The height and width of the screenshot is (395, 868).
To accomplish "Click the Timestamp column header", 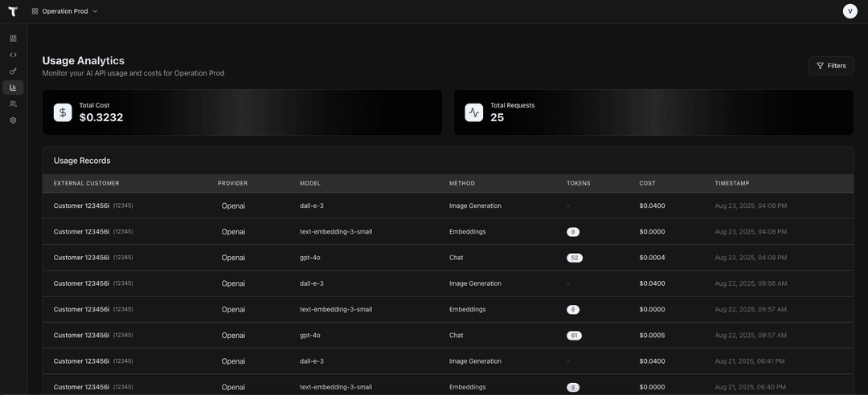I will point(731,183).
